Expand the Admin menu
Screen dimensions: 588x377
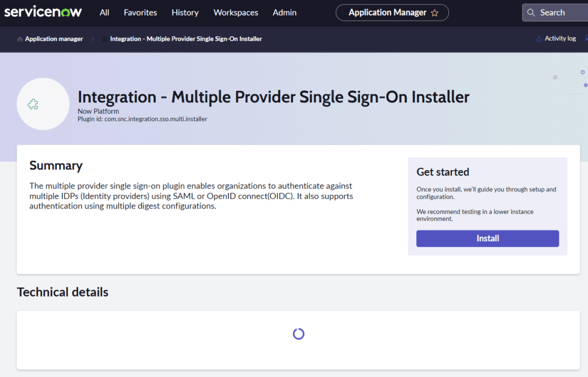click(284, 13)
